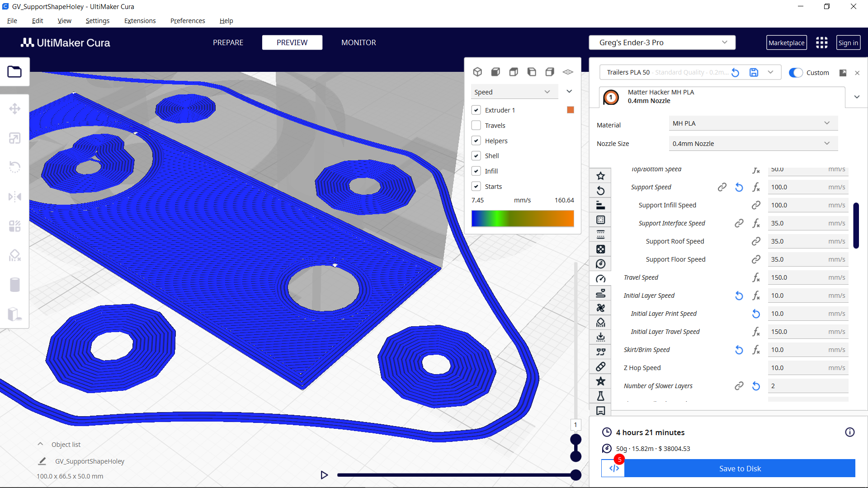Click the settings list vertical scrollbar
Screen dimensions: 868x488
pyautogui.click(x=856, y=225)
